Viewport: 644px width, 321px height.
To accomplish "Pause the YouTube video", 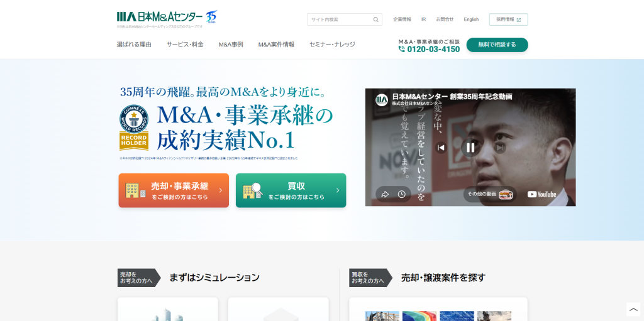I will tap(470, 148).
